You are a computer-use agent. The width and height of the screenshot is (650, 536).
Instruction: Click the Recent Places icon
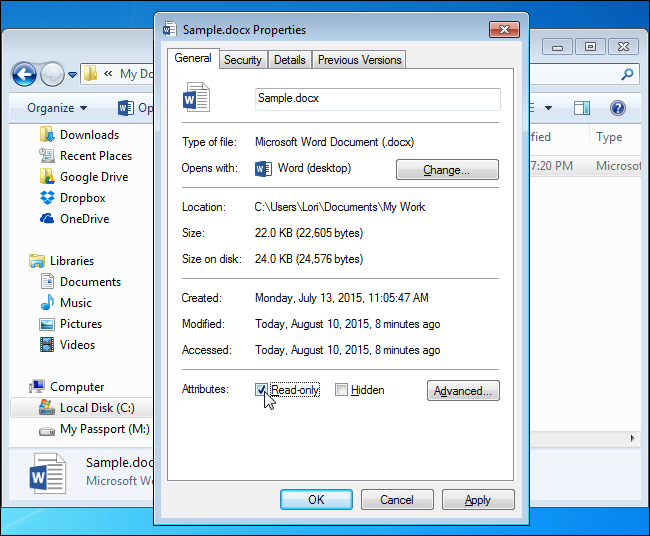click(x=47, y=156)
